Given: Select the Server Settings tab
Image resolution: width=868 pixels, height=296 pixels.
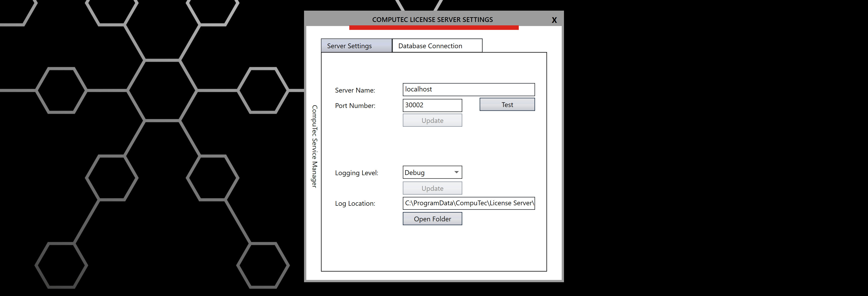Looking at the screenshot, I should 356,45.
